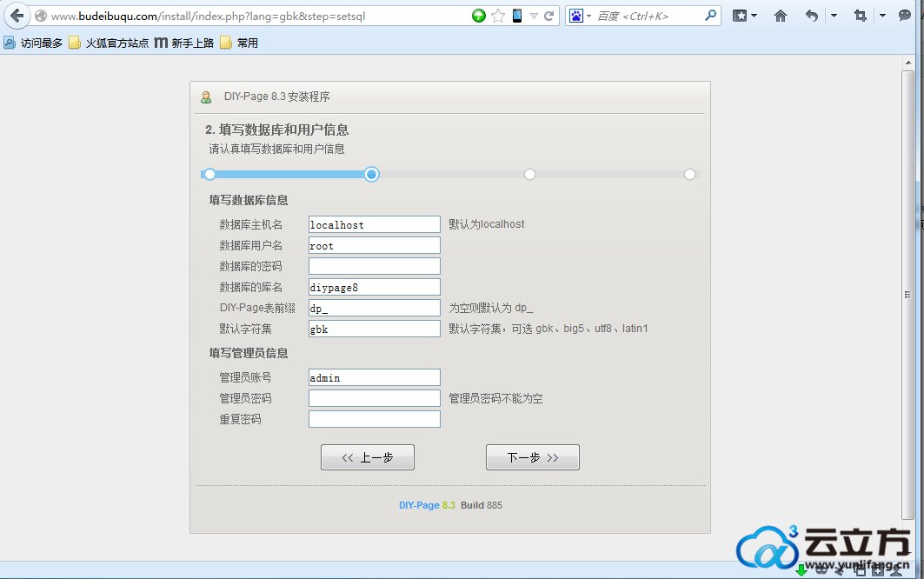Click the vertical scrollbar thumb
924x579 pixels.
point(907,295)
